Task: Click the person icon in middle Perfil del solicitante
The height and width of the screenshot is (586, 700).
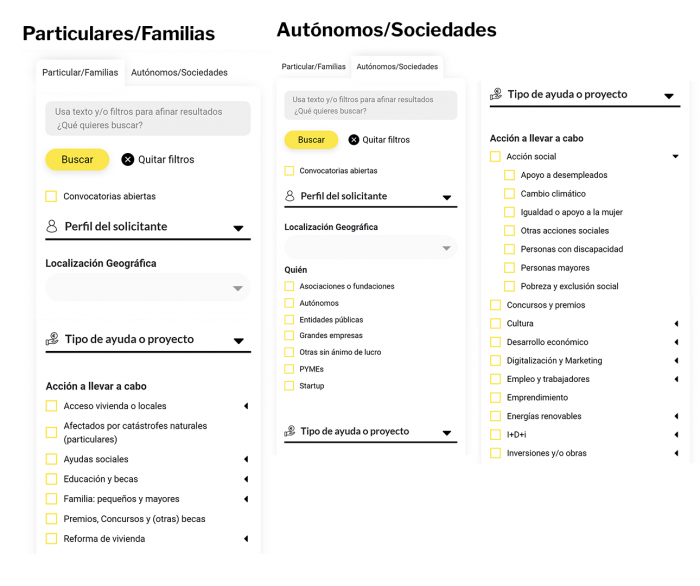Action: 290,196
